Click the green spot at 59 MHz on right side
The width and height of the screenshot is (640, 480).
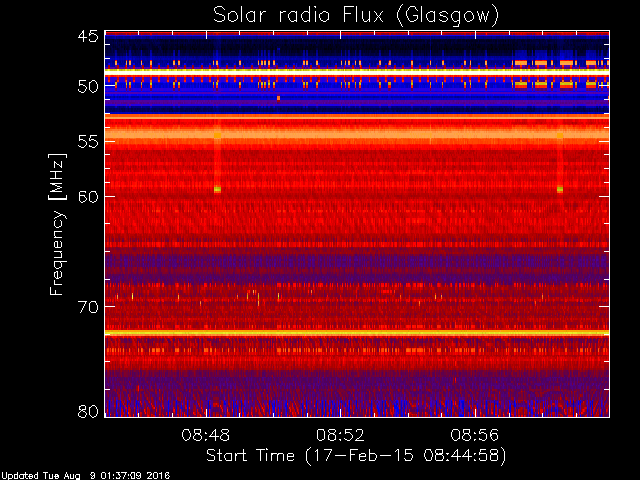click(x=560, y=189)
